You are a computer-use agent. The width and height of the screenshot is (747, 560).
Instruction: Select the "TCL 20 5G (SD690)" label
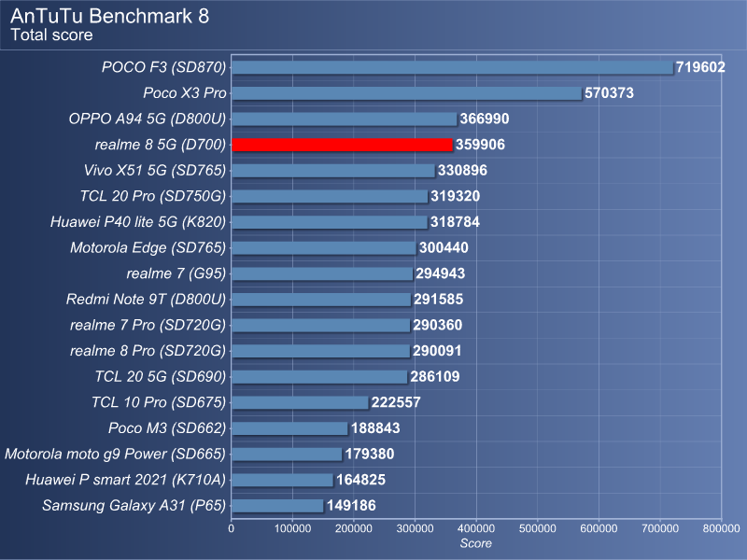[160, 377]
